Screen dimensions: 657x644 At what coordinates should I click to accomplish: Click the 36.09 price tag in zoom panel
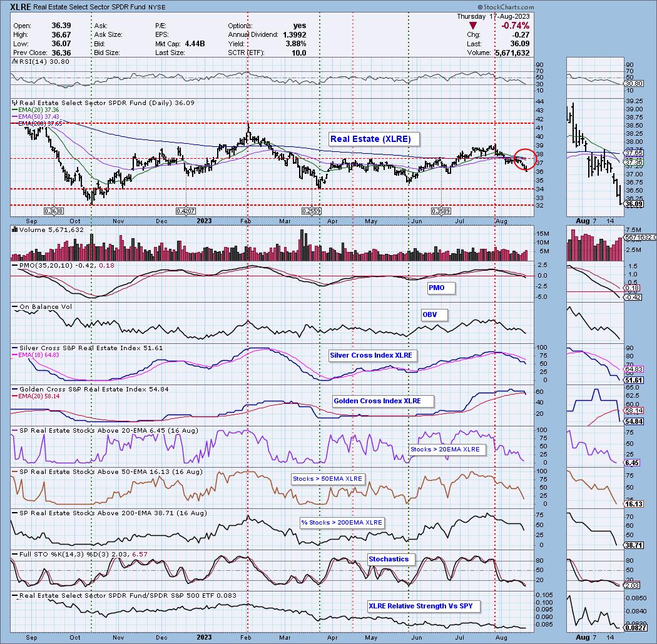pyautogui.click(x=633, y=204)
